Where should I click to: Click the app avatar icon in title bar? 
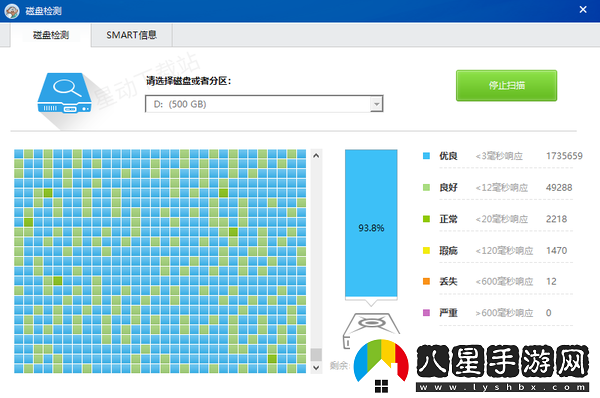tap(12, 11)
